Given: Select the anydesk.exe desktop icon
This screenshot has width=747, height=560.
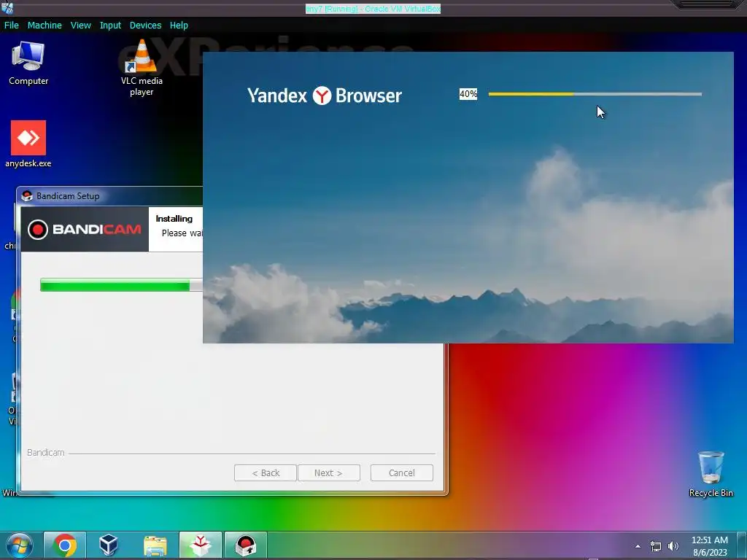Looking at the screenshot, I should pyautogui.click(x=28, y=144).
